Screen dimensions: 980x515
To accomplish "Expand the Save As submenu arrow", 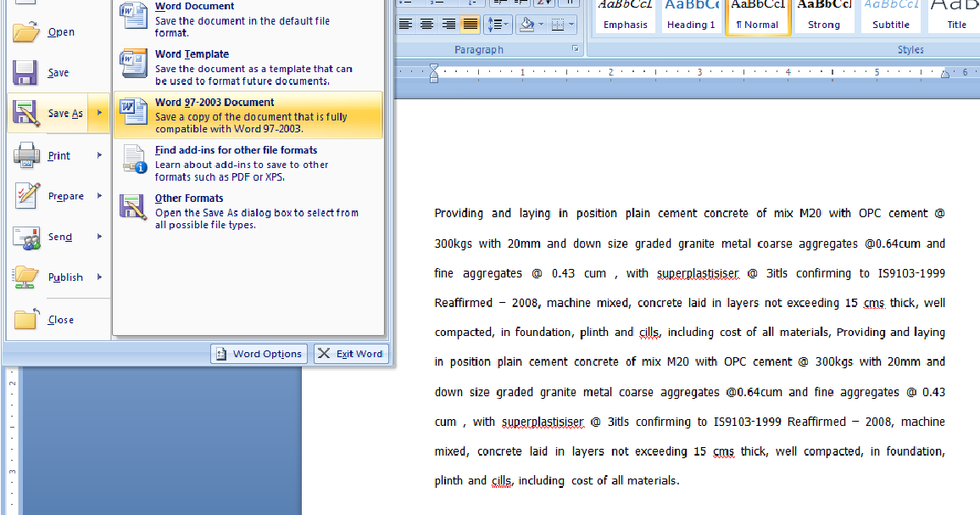I will point(99,113).
